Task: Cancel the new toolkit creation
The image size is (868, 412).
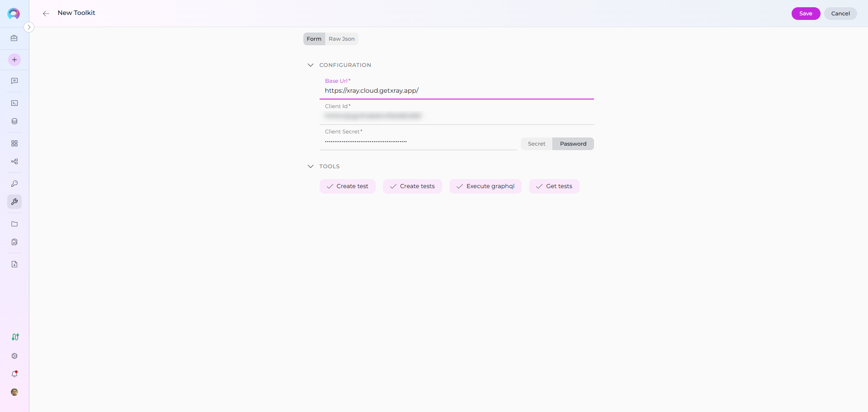Action: [x=840, y=14]
